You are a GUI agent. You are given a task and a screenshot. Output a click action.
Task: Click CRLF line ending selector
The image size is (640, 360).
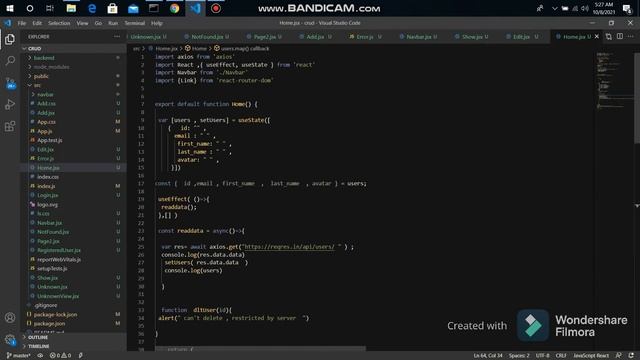[561, 356]
